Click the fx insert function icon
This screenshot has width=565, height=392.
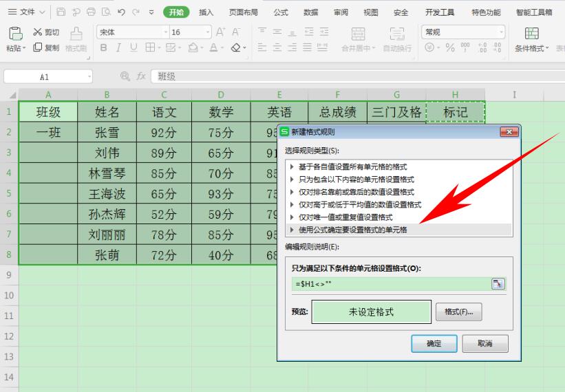141,76
